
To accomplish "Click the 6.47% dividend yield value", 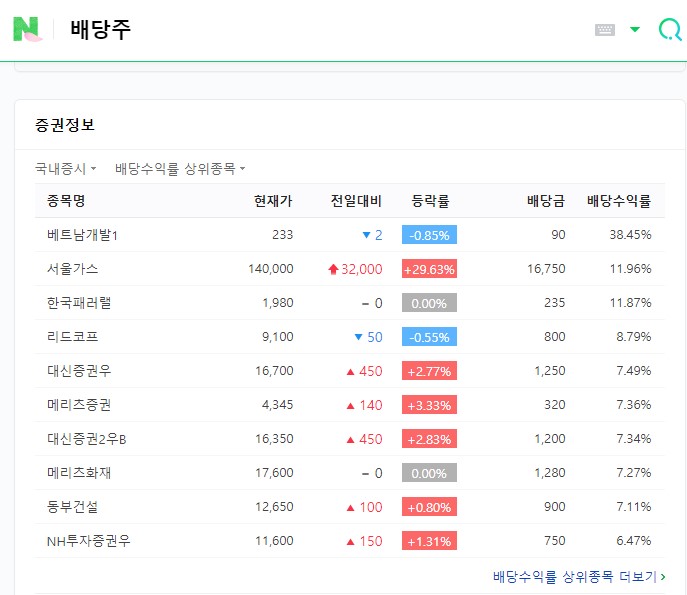I will (x=634, y=541).
